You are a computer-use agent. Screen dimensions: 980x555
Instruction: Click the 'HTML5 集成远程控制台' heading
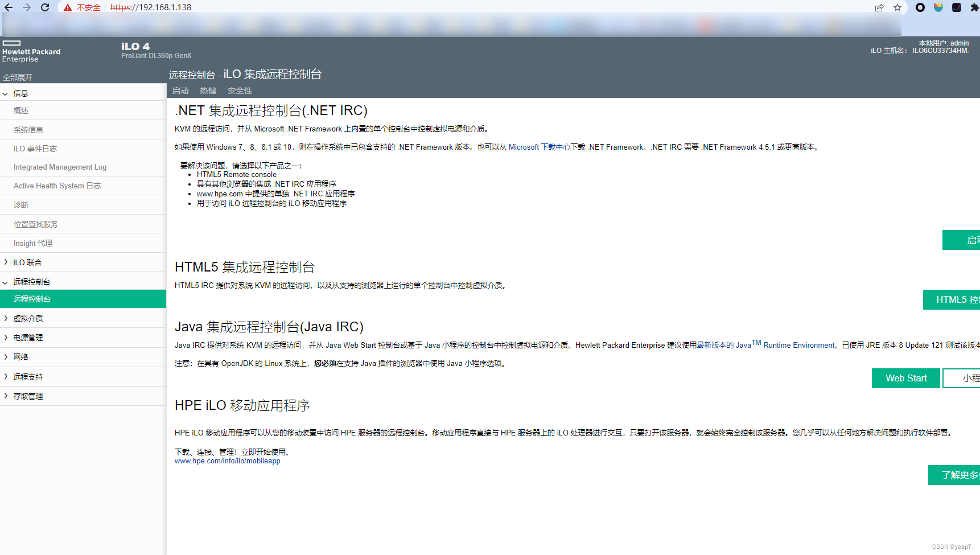[245, 267]
